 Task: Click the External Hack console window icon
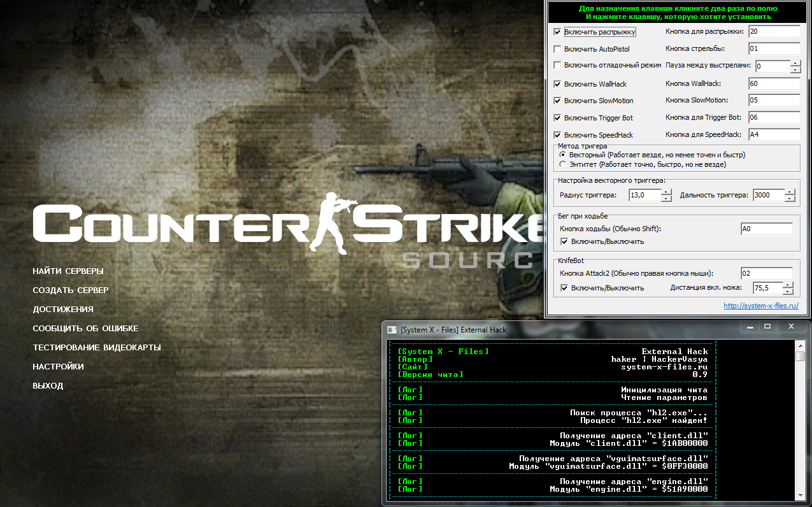pyautogui.click(x=391, y=329)
